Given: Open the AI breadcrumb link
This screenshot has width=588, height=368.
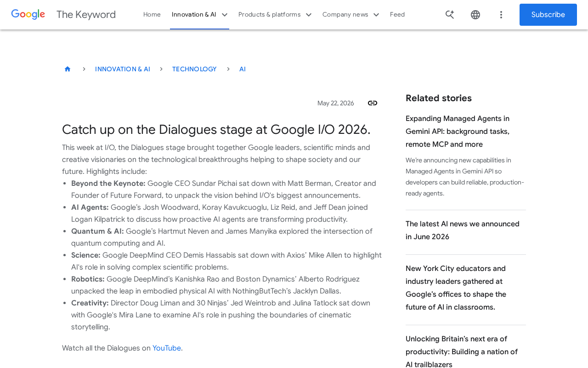Looking at the screenshot, I should (243, 69).
